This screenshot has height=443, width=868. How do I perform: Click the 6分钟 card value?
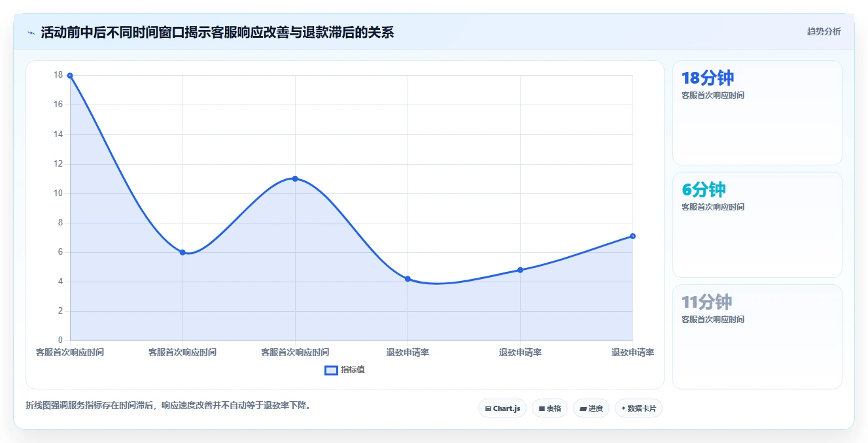704,189
